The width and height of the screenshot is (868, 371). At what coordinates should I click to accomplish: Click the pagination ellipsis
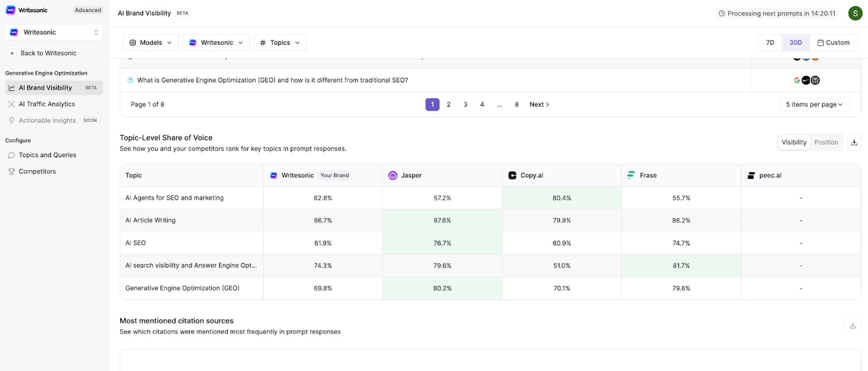(x=499, y=105)
